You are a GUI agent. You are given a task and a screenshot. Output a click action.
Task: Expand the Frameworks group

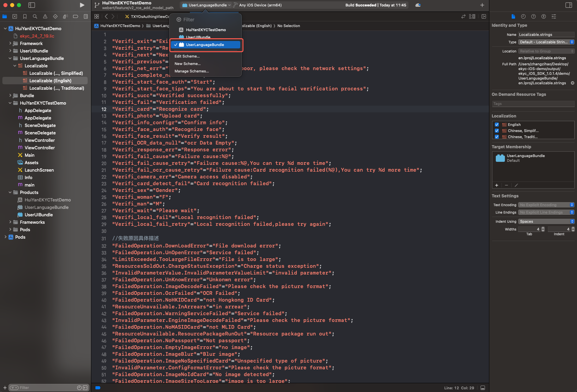click(10, 222)
